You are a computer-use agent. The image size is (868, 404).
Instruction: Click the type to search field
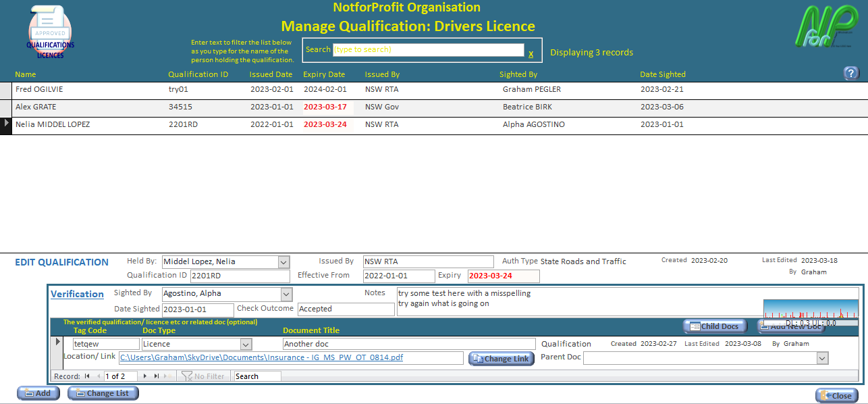428,49
